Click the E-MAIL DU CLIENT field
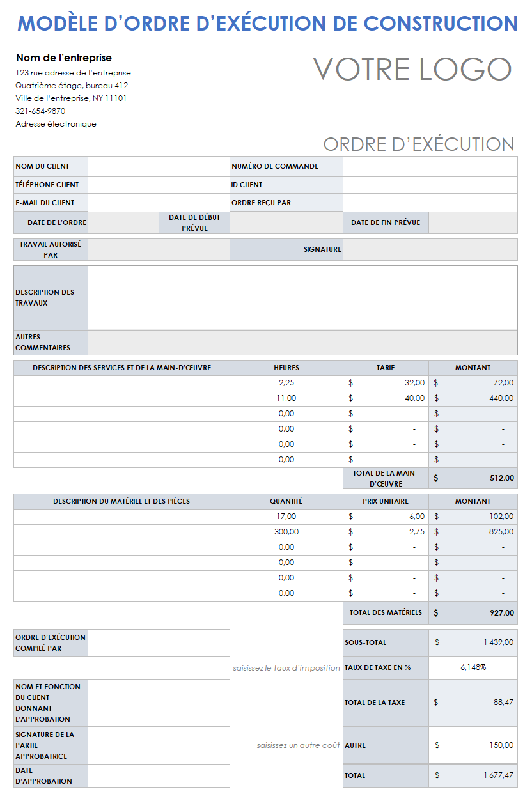 click(x=159, y=202)
